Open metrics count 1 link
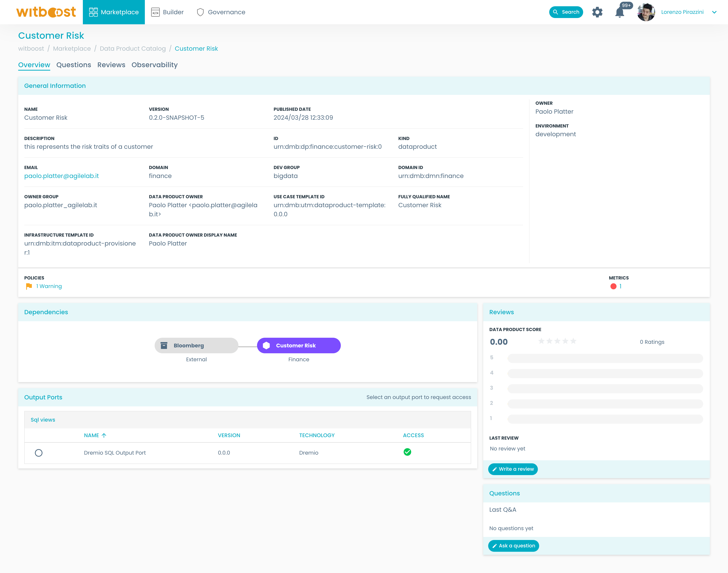Image resolution: width=728 pixels, height=573 pixels. pyautogui.click(x=620, y=286)
